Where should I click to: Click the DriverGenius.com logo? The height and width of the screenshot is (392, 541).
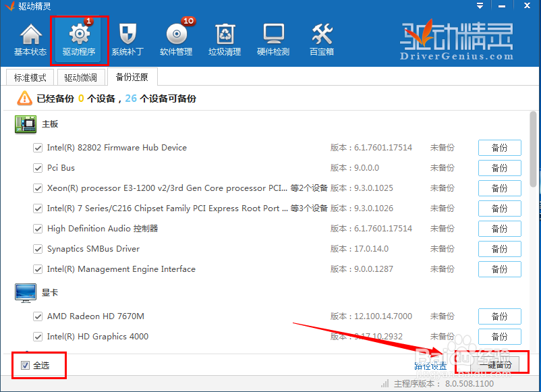457,40
